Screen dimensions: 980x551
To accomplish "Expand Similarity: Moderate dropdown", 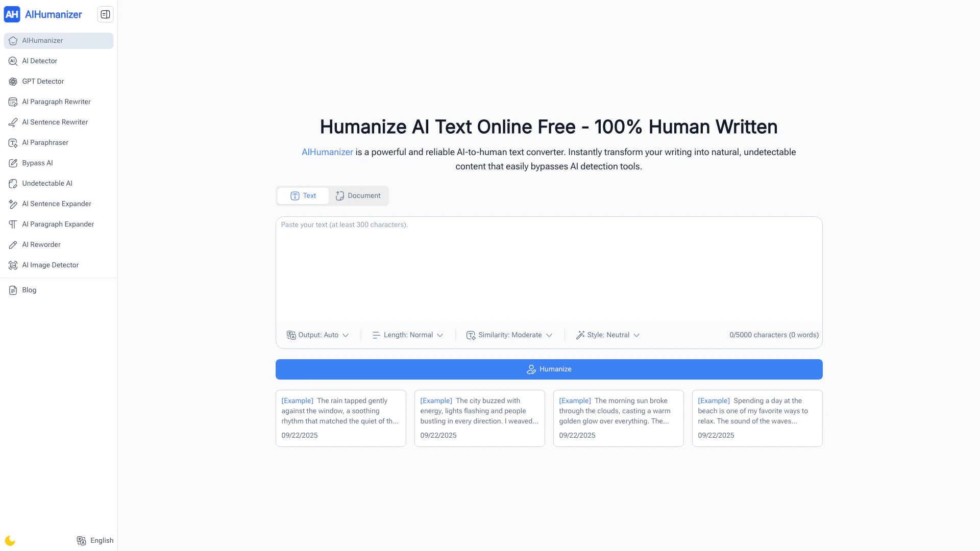I will (509, 335).
